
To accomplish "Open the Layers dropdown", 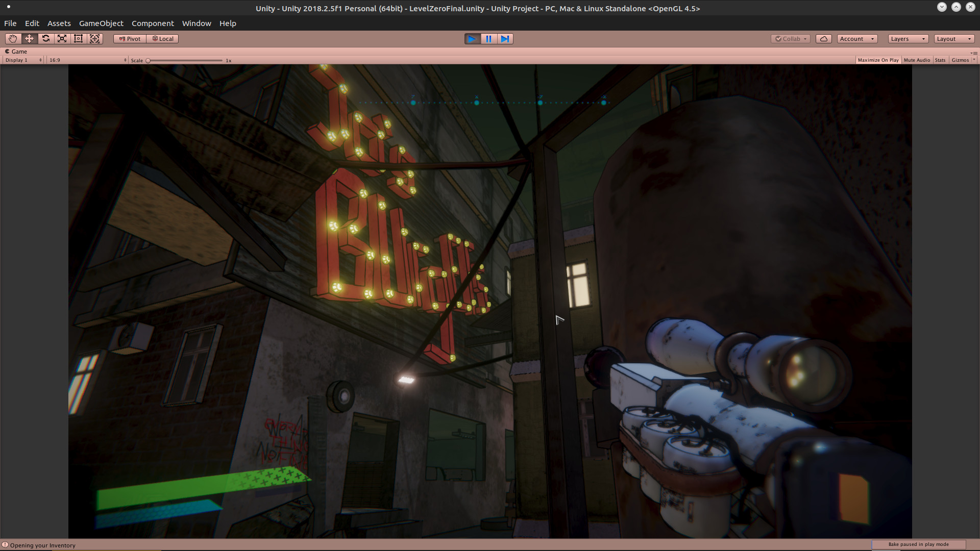I will tap(908, 39).
